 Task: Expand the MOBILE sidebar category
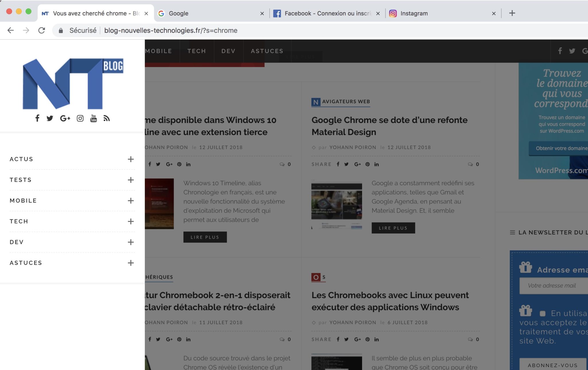131,201
